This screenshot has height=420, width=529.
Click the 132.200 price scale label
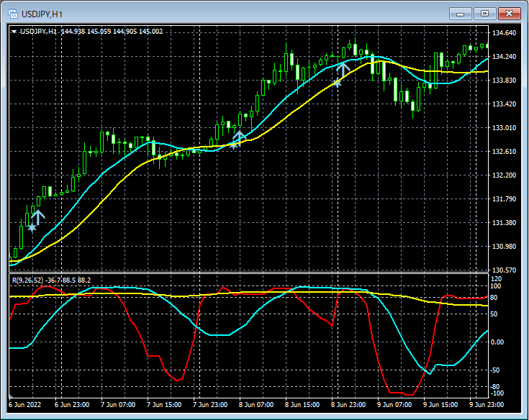pos(504,175)
